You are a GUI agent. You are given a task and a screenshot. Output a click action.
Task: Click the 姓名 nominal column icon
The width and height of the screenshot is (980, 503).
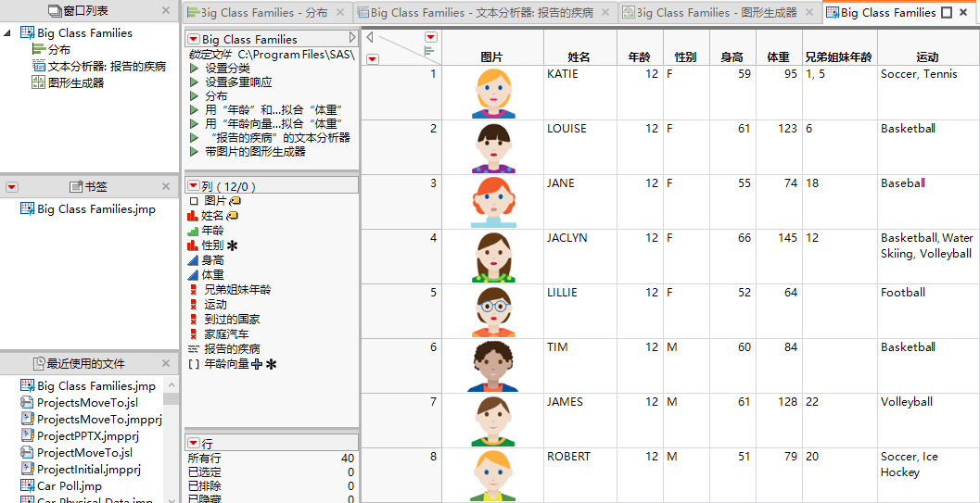click(x=193, y=216)
